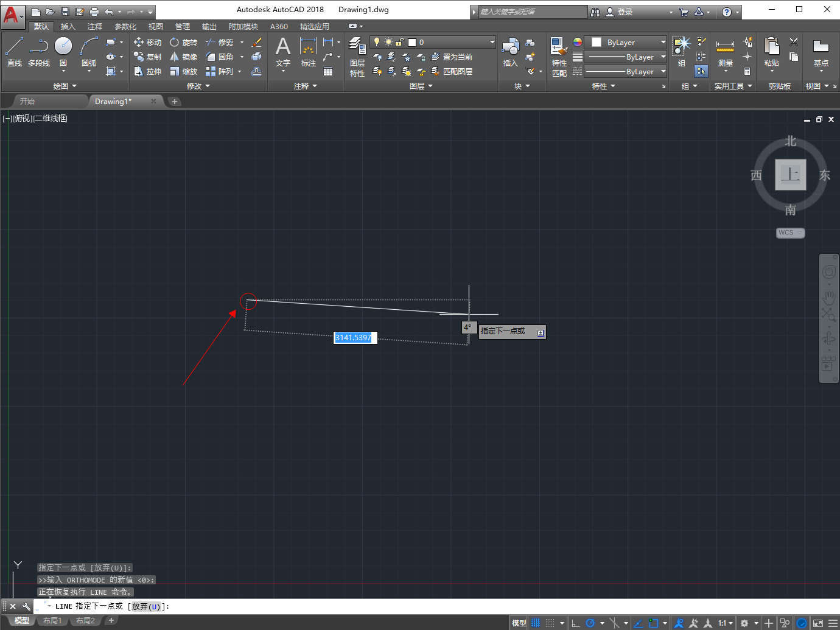
Task: Toggle hardware acceleration circle icon
Action: (x=802, y=623)
